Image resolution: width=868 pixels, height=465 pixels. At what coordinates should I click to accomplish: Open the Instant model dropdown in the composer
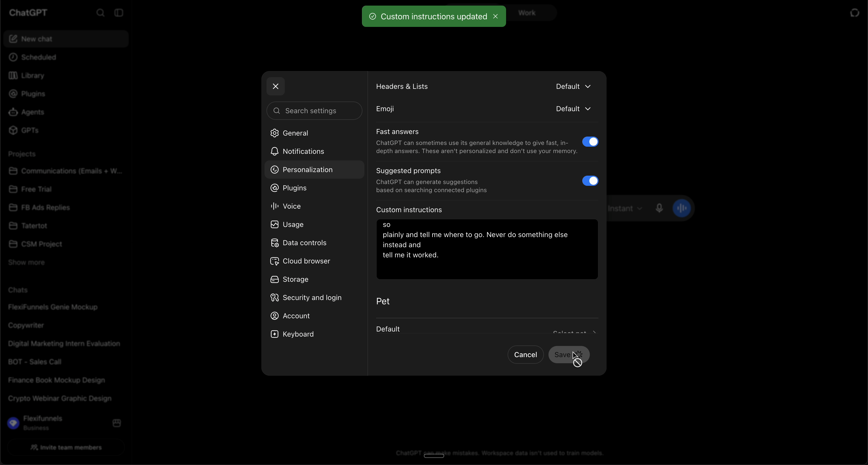tap(625, 208)
